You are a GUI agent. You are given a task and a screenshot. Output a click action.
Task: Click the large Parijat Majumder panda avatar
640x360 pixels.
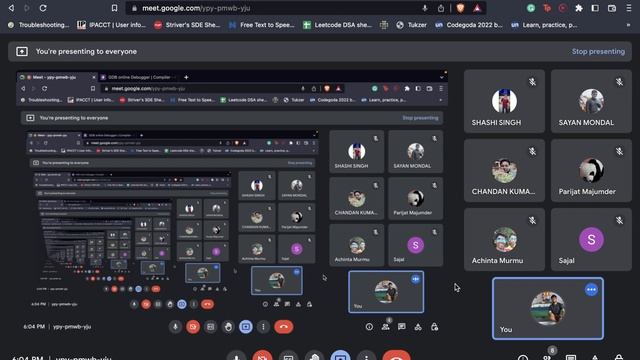click(x=591, y=170)
